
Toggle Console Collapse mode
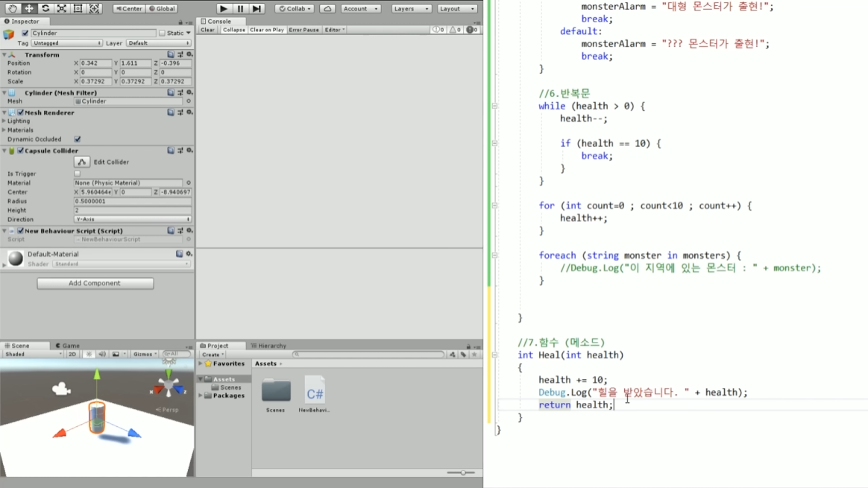[x=233, y=30]
